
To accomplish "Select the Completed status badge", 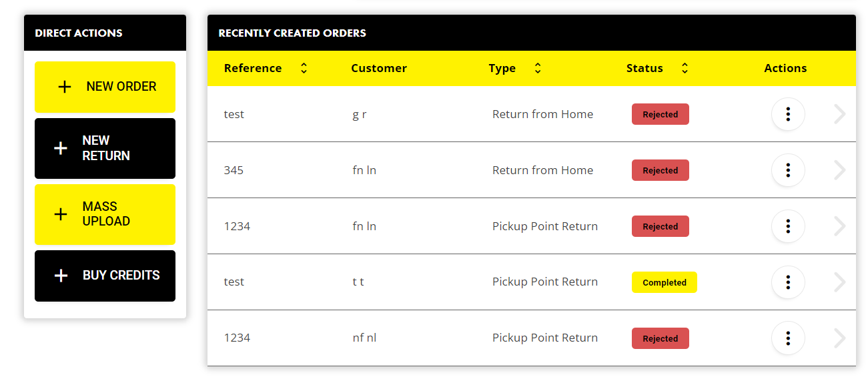I will 664,282.
